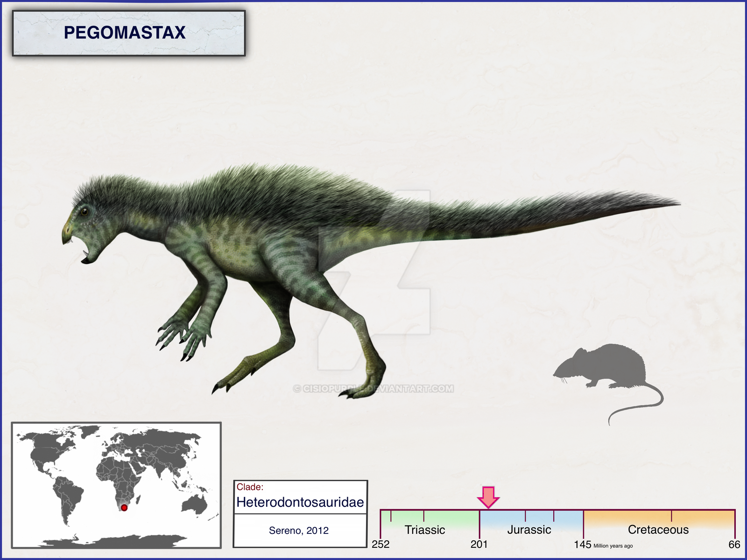Click the 'Cretaceous' period label
The height and width of the screenshot is (560, 747).
(x=658, y=530)
